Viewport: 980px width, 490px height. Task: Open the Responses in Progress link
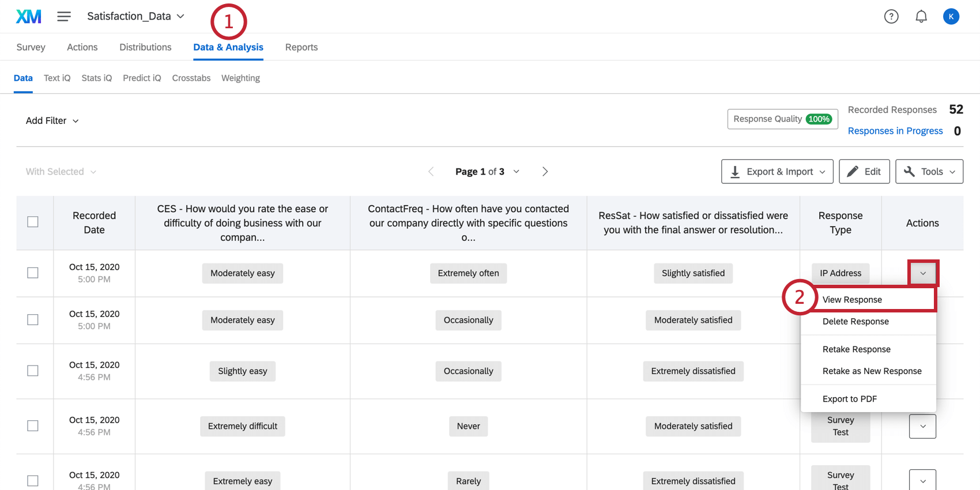895,131
